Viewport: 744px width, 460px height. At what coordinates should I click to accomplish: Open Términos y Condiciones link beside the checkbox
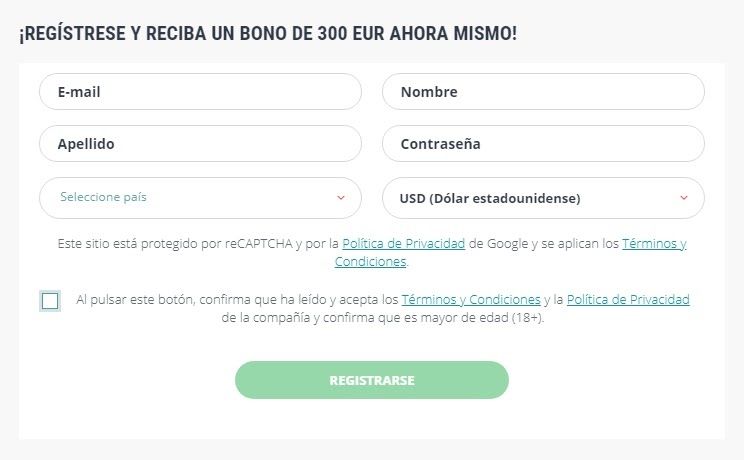click(470, 299)
